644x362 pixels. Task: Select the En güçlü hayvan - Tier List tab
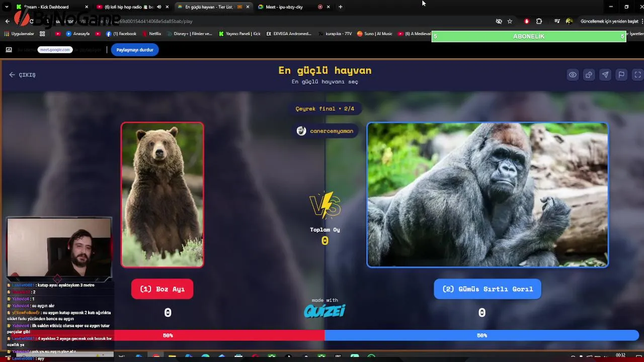click(213, 7)
